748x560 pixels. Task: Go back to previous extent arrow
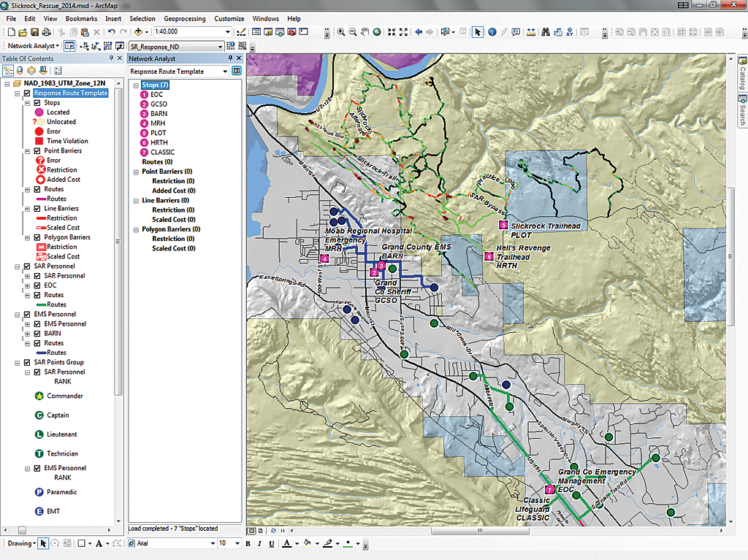click(x=419, y=32)
